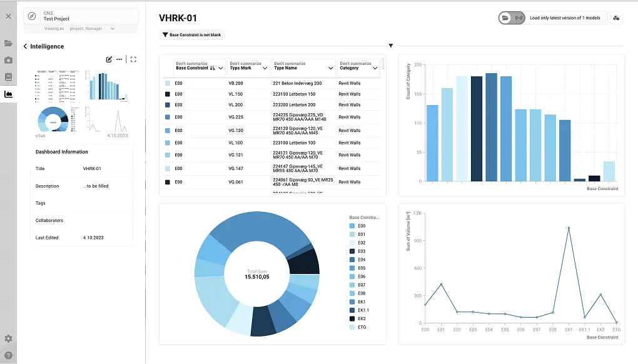Click the help question mark icon

(x=8, y=355)
